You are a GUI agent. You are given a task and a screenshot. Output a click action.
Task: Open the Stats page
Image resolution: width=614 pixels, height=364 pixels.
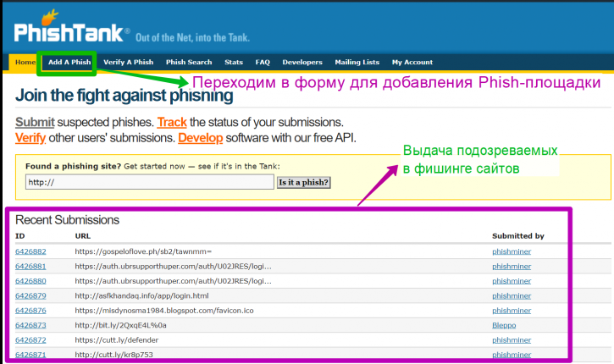coord(234,63)
